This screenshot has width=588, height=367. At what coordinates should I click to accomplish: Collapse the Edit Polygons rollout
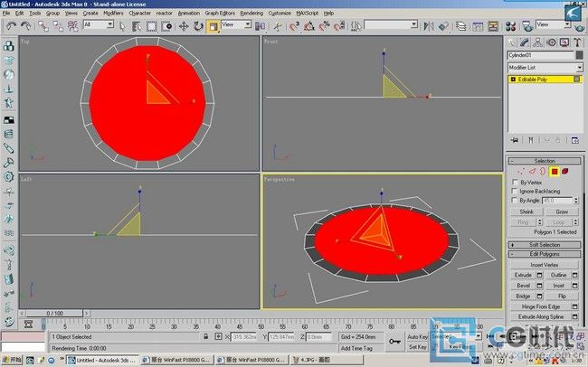(x=545, y=254)
